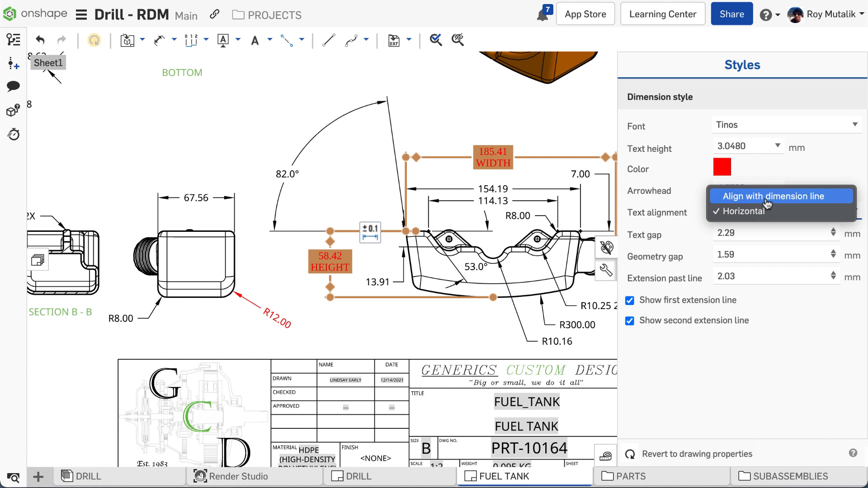
Task: Select the Line drawing tool
Action: (329, 40)
